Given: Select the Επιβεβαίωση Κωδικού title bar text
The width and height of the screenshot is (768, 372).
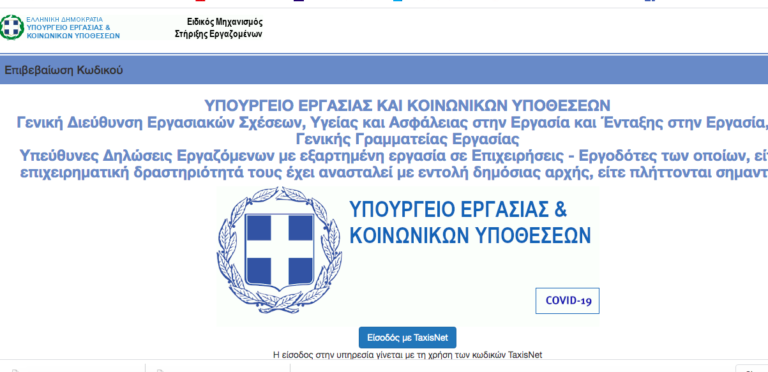Looking at the screenshot, I should (x=64, y=70).
